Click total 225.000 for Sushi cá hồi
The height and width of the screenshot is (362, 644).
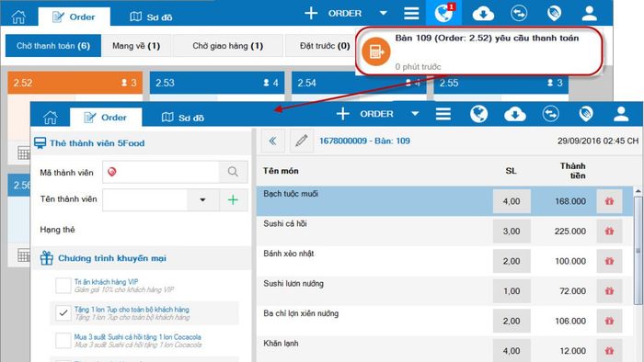[x=570, y=232]
